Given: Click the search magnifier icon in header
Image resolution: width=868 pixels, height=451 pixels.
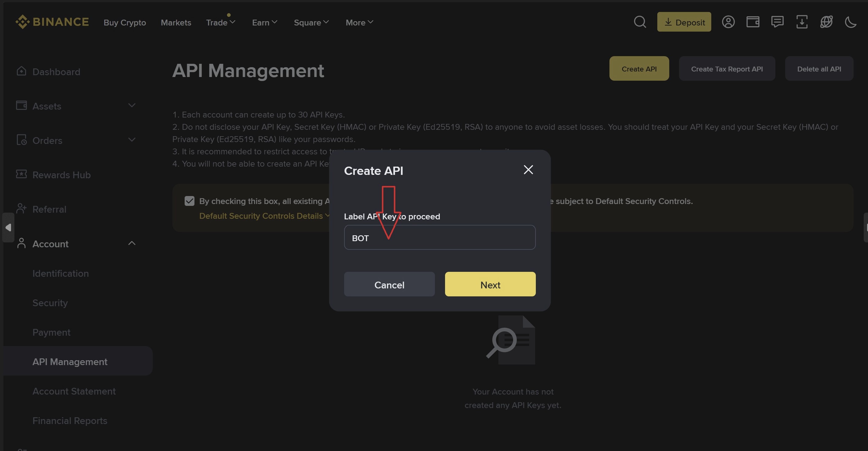Looking at the screenshot, I should 639,22.
